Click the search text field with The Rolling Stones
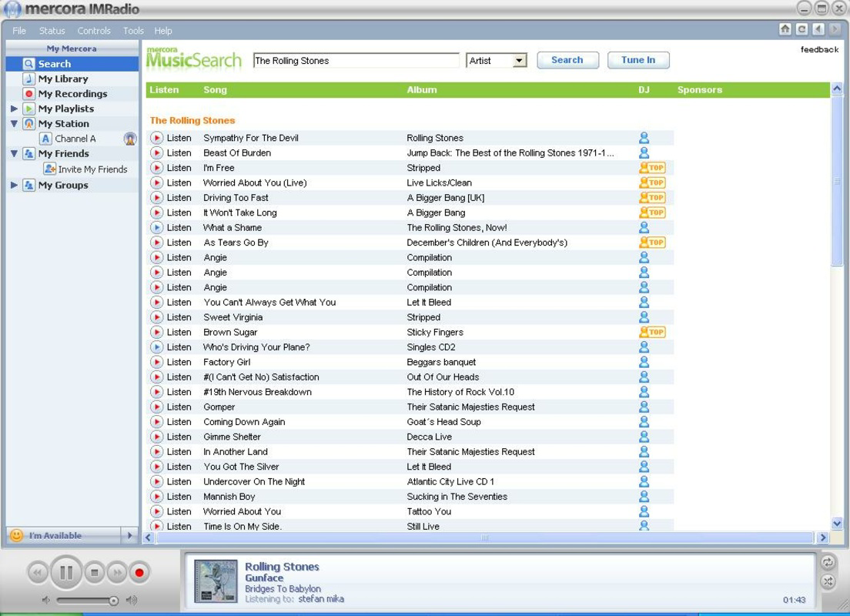Viewport: 850px width, 616px height. tap(356, 61)
